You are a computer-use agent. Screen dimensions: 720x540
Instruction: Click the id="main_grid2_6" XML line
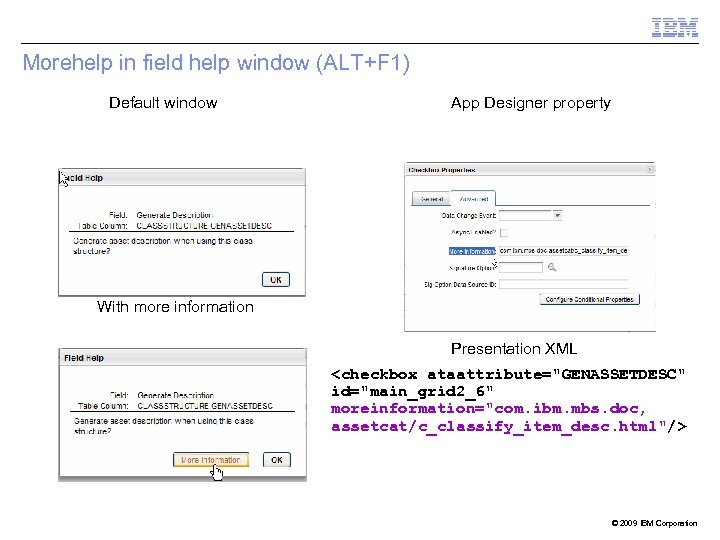pos(412,391)
